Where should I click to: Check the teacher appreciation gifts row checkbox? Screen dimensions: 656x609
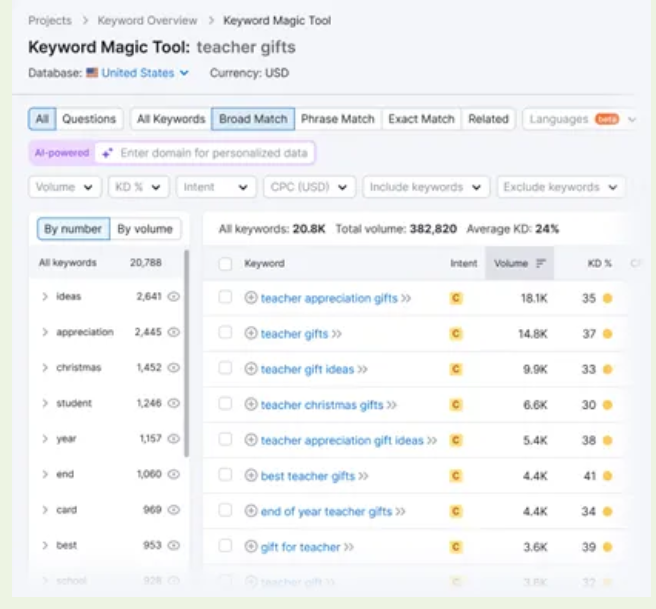point(225,297)
